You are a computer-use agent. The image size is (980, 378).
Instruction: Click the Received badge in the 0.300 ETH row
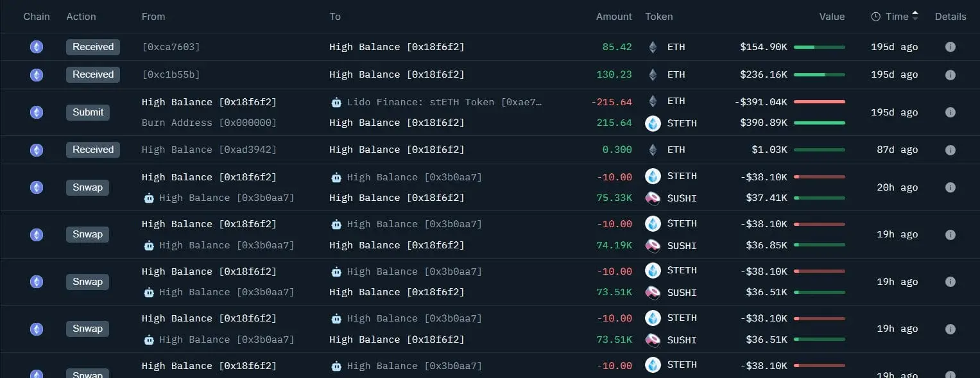(93, 150)
